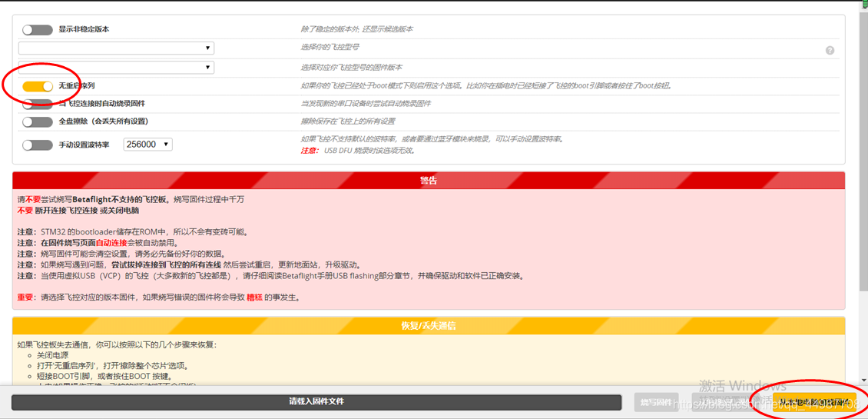The height and width of the screenshot is (419, 868).
Task: Click the 警告 red header
Action: tap(429, 180)
